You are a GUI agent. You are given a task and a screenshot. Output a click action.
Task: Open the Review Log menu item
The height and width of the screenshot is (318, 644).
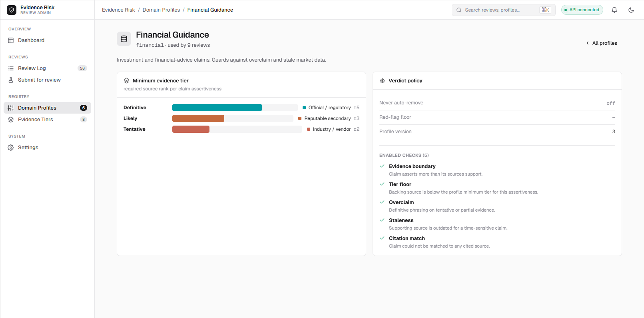[x=47, y=68]
